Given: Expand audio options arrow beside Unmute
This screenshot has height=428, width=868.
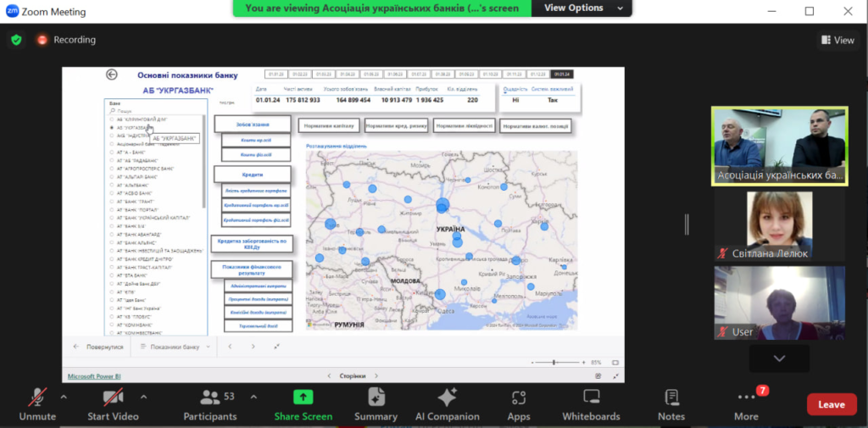Looking at the screenshot, I should 64,397.
